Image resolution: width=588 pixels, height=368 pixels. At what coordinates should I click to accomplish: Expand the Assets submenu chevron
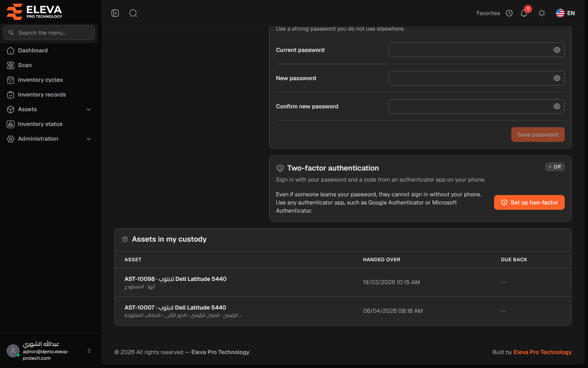89,110
